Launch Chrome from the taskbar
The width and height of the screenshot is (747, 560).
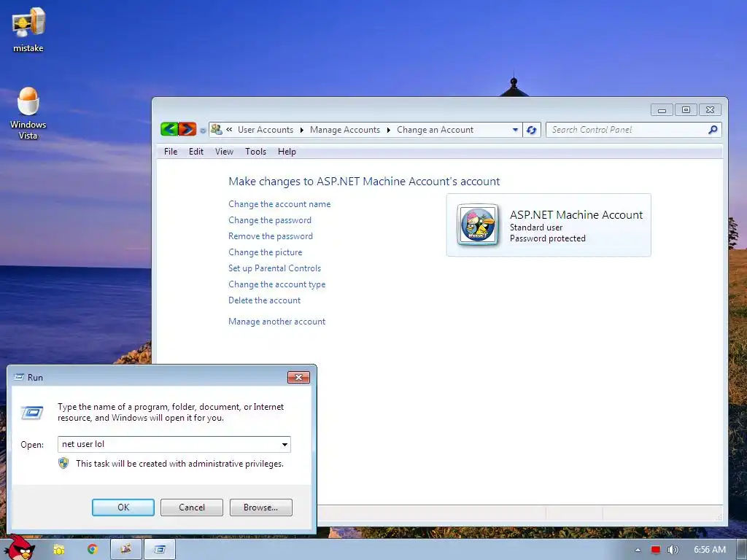coord(92,549)
